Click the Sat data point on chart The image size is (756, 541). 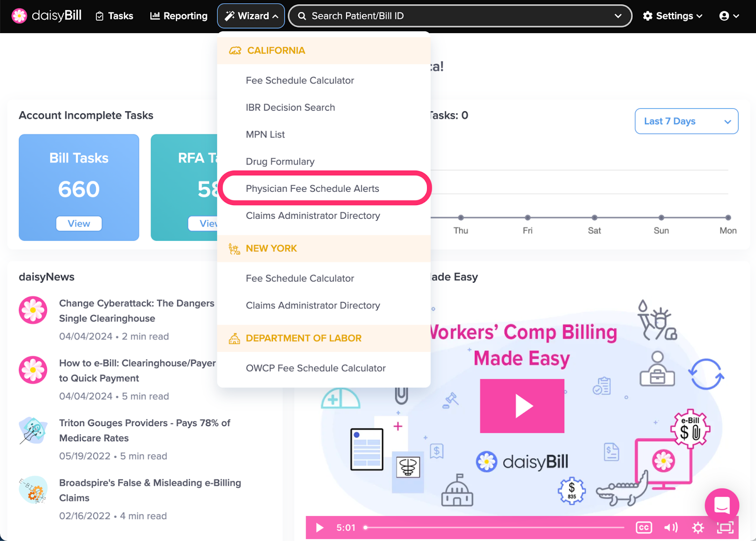point(594,218)
